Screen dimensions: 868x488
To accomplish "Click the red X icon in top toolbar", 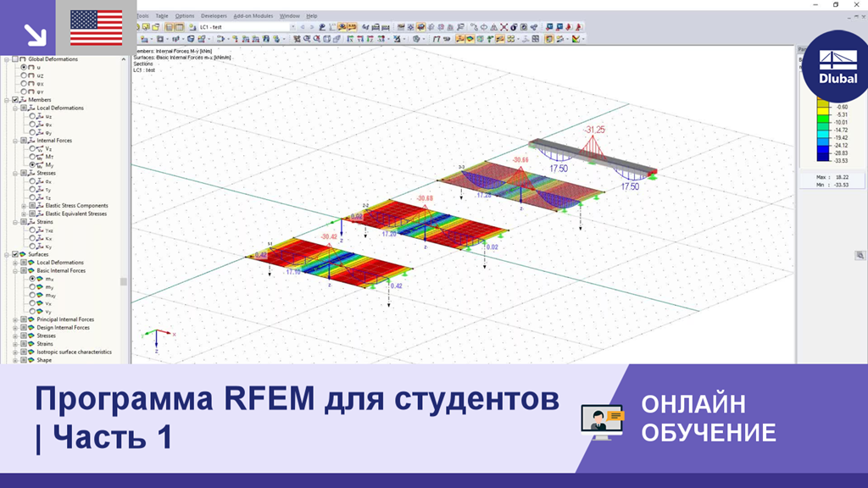I will click(504, 27).
